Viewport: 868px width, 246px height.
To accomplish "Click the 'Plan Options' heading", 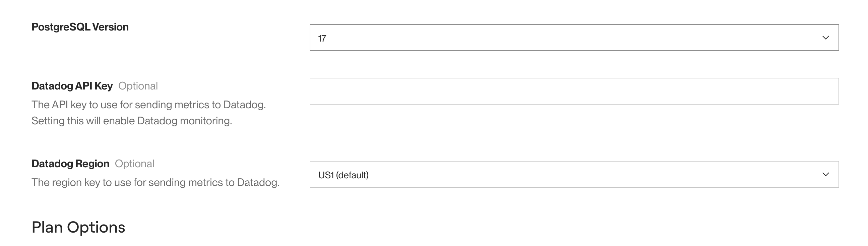I will 78,228.
